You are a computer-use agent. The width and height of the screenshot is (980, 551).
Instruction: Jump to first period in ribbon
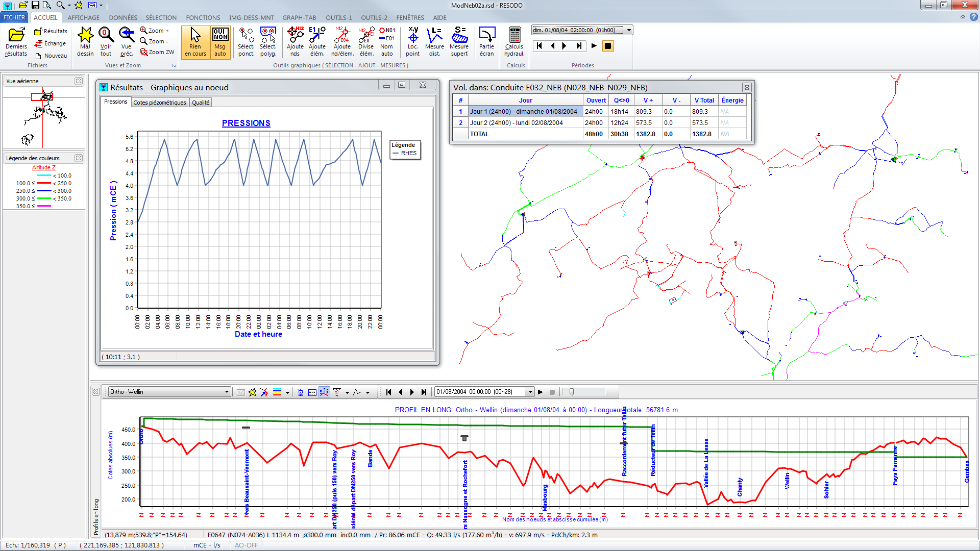pos(539,46)
